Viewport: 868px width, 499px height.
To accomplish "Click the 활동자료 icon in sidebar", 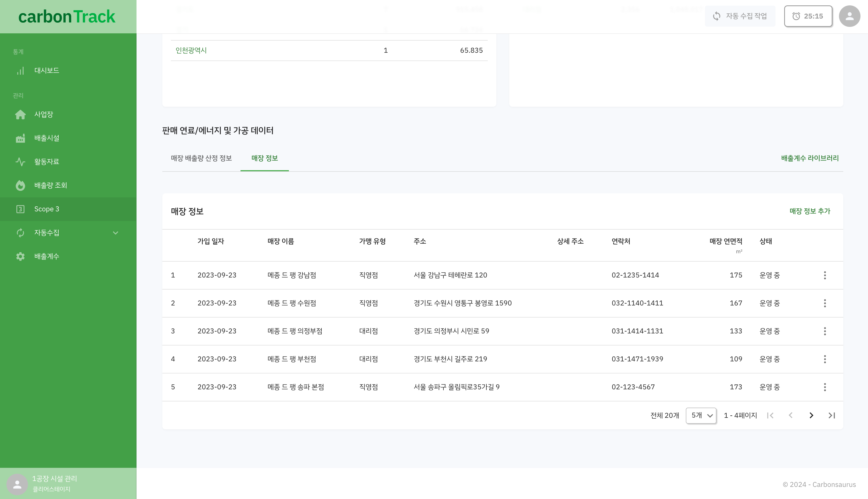I will coord(20,162).
